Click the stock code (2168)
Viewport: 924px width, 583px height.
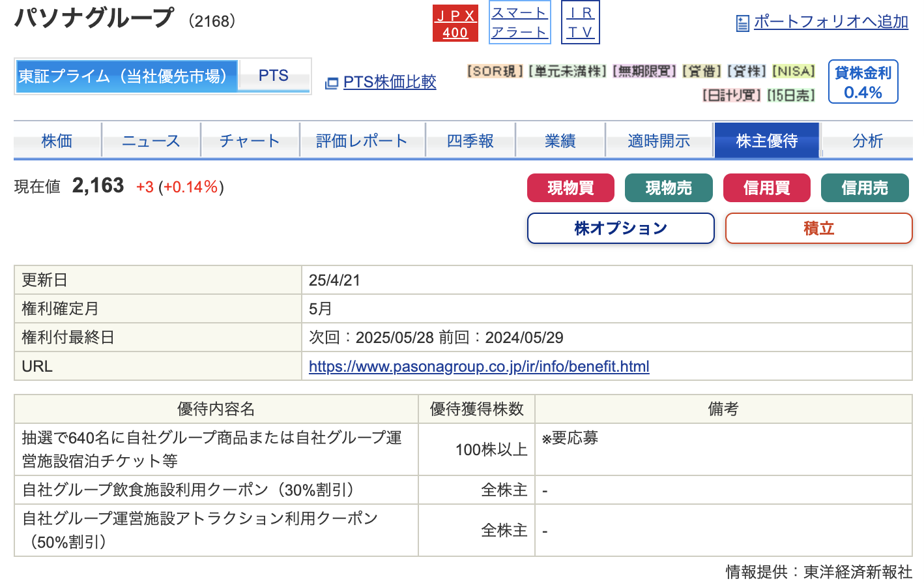pyautogui.click(x=212, y=21)
